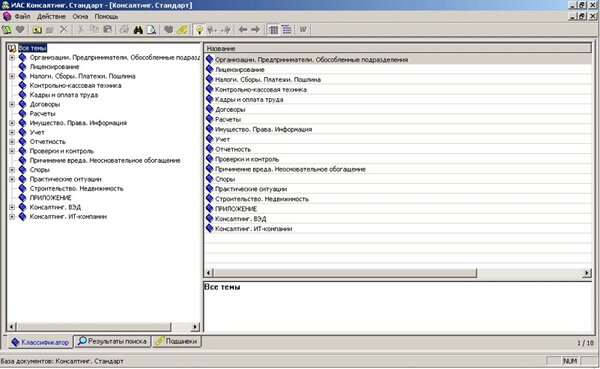Image resolution: width=600 pixels, height=369 pixels.
Task: Go forward with the right arrow icon
Action: [256, 29]
